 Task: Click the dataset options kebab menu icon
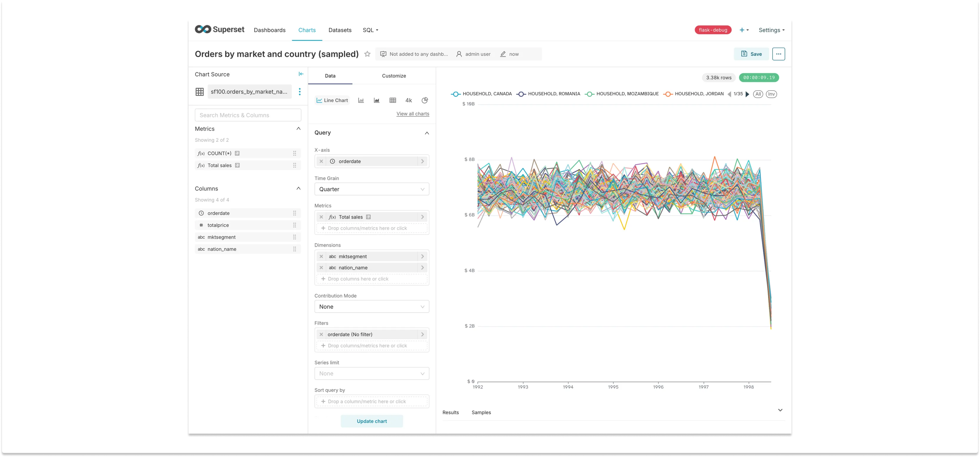(x=299, y=92)
